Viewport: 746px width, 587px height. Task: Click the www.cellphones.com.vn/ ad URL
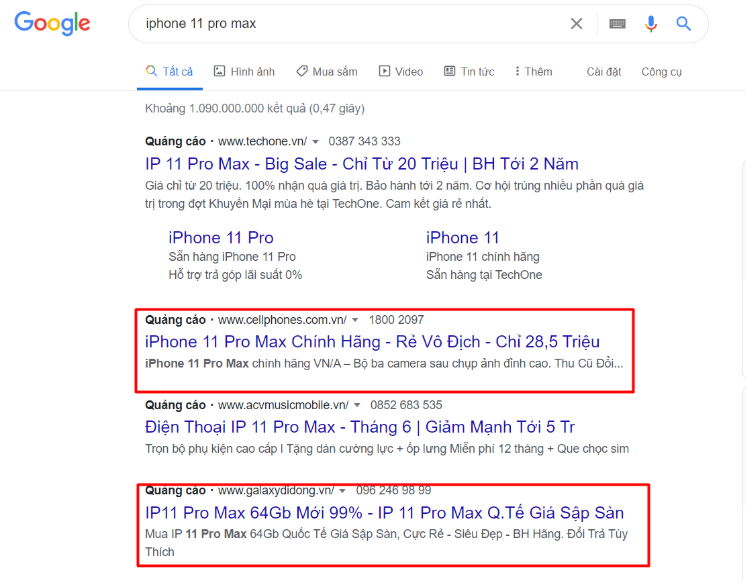pos(282,320)
